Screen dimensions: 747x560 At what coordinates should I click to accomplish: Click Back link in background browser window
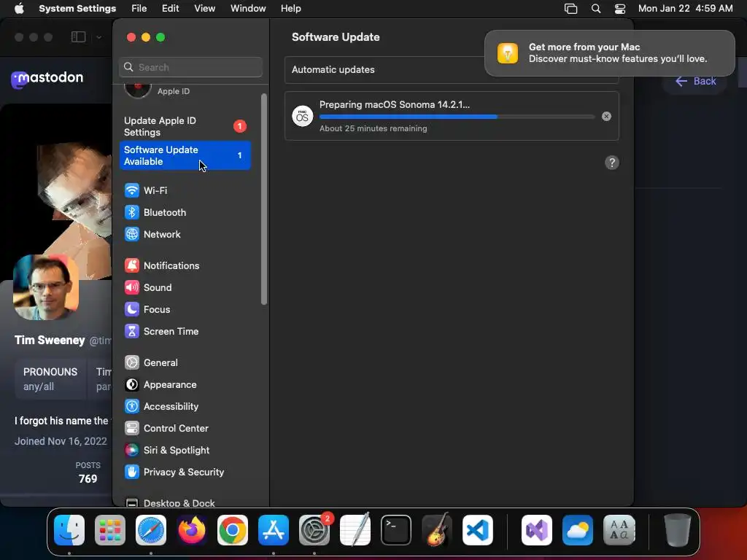pos(696,81)
